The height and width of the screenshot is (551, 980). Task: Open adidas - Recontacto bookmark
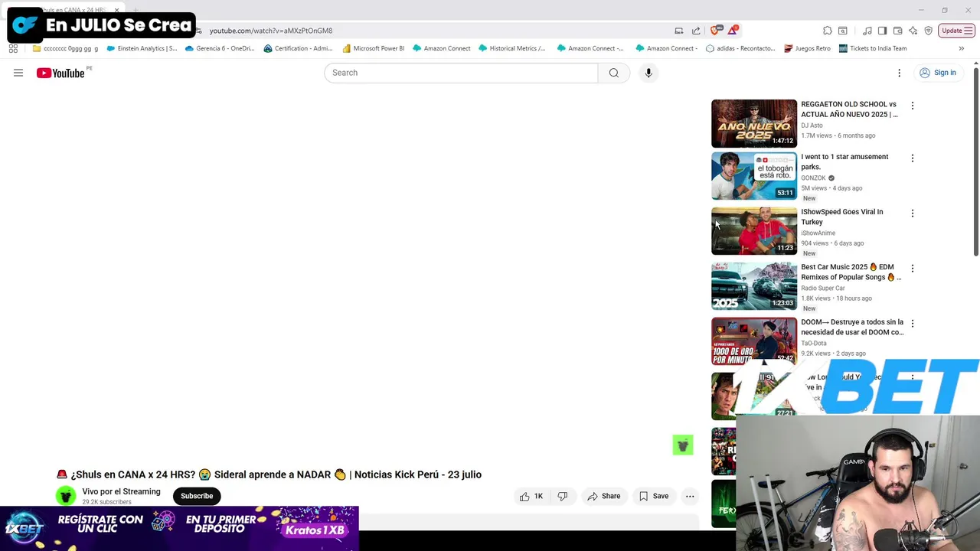(x=740, y=48)
